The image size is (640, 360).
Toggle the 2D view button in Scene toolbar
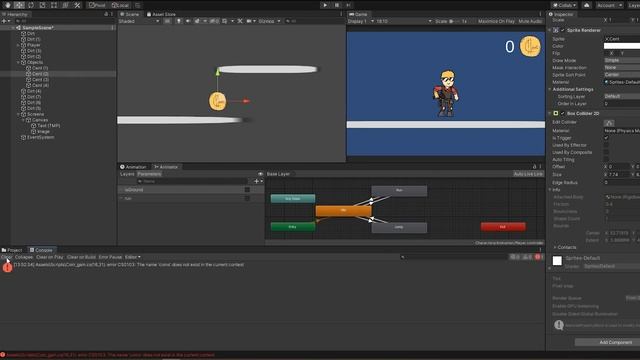point(168,21)
